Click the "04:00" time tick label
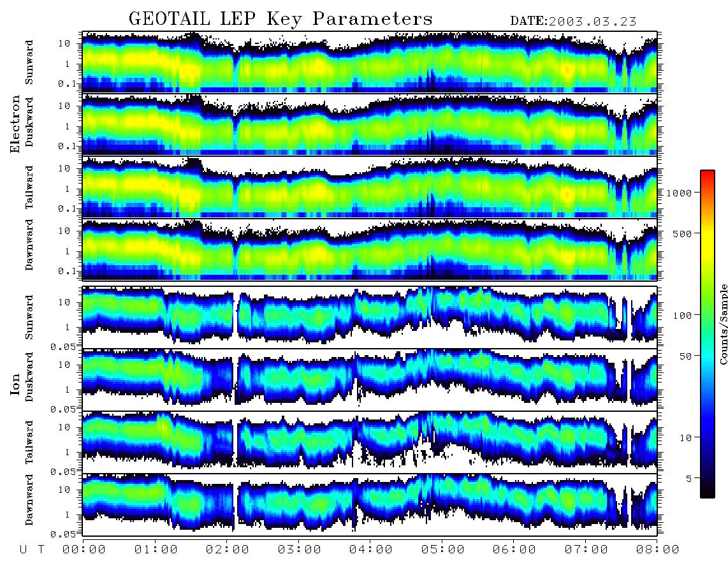The height and width of the screenshot is (561, 728). coord(371,550)
